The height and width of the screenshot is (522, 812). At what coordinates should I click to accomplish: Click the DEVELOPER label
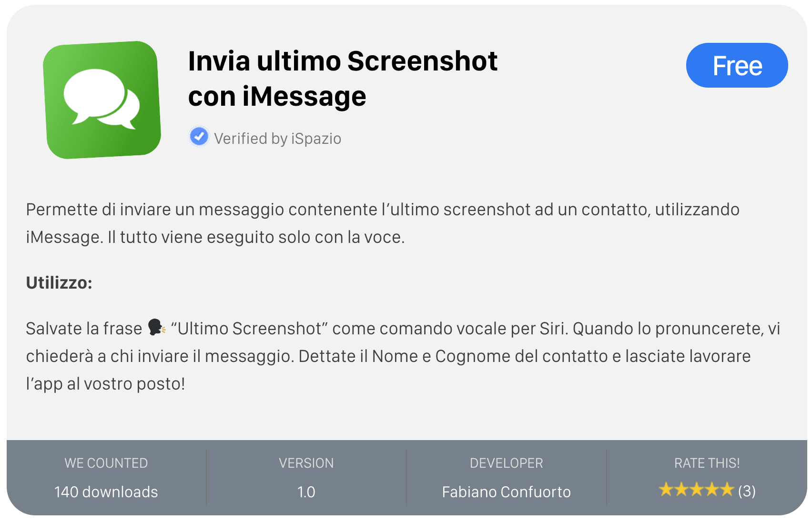click(x=506, y=463)
